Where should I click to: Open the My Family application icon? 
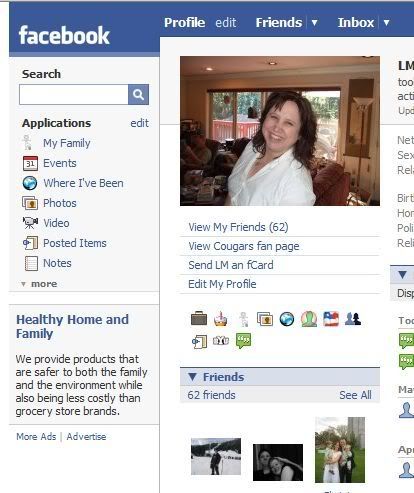(27, 143)
